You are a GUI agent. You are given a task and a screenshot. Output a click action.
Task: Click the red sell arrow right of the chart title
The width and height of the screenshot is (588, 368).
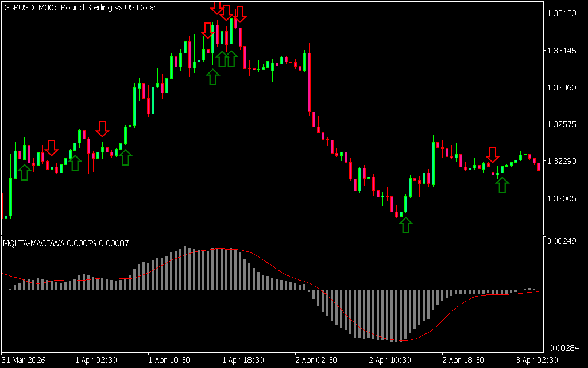point(216,7)
